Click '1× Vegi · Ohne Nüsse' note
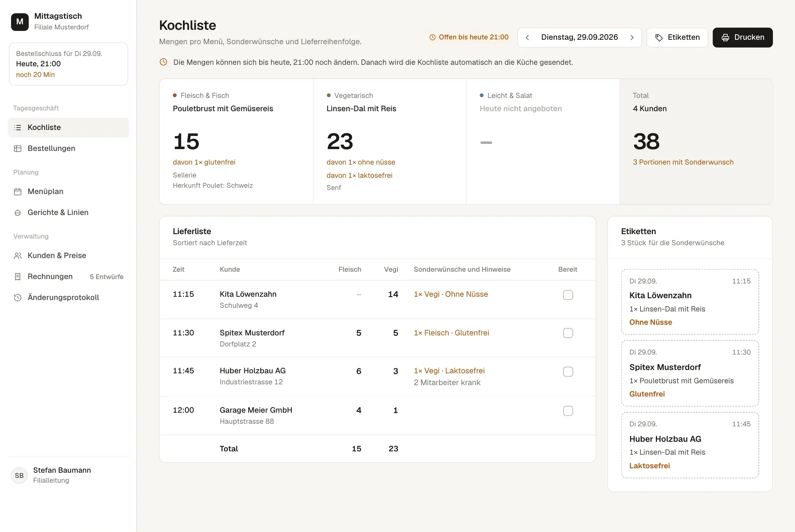 pyautogui.click(x=451, y=294)
